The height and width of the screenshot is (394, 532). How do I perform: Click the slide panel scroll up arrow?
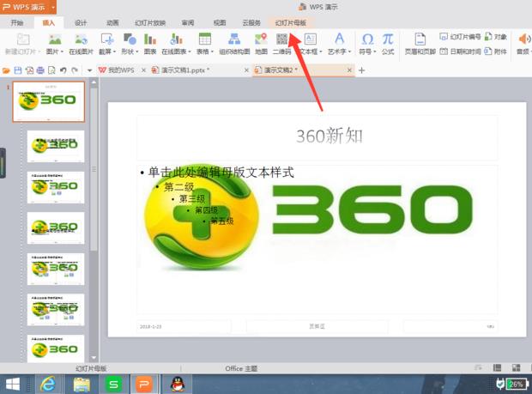point(94,82)
